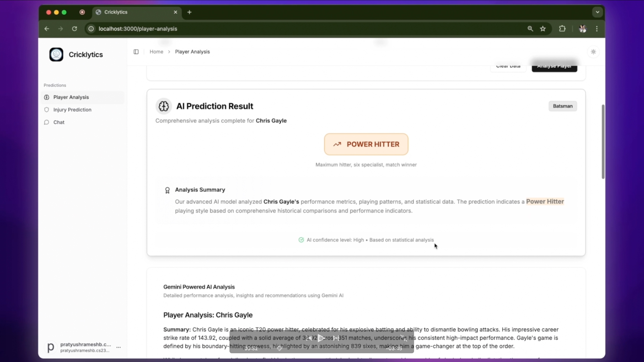Open Player Analysis in sidebar
644x362 pixels.
coord(71,97)
